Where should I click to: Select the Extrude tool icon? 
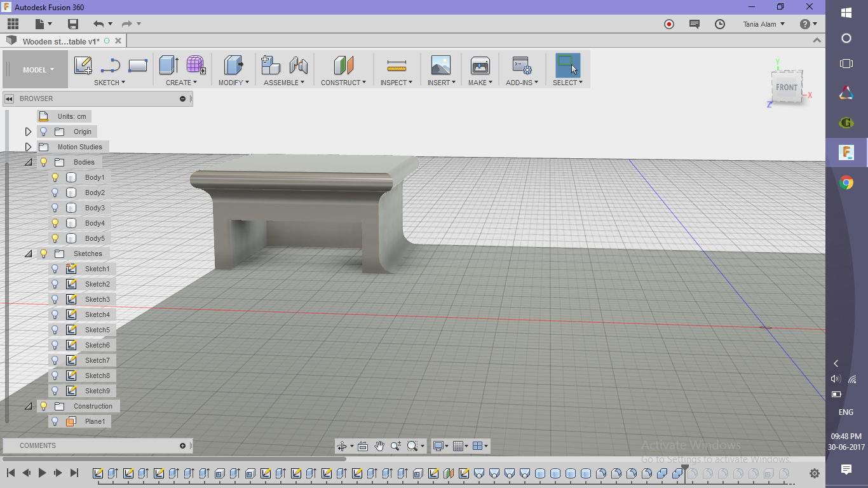[x=168, y=65]
